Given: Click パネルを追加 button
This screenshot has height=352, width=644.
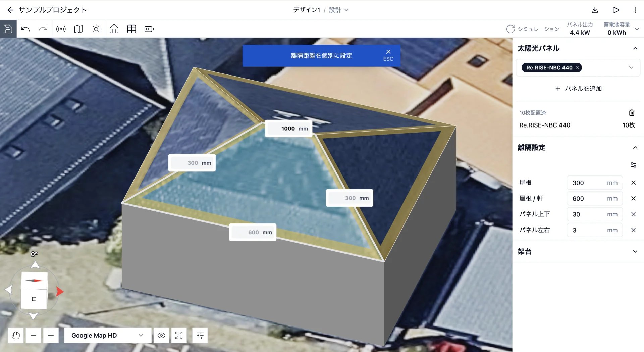Looking at the screenshot, I should 578,89.
